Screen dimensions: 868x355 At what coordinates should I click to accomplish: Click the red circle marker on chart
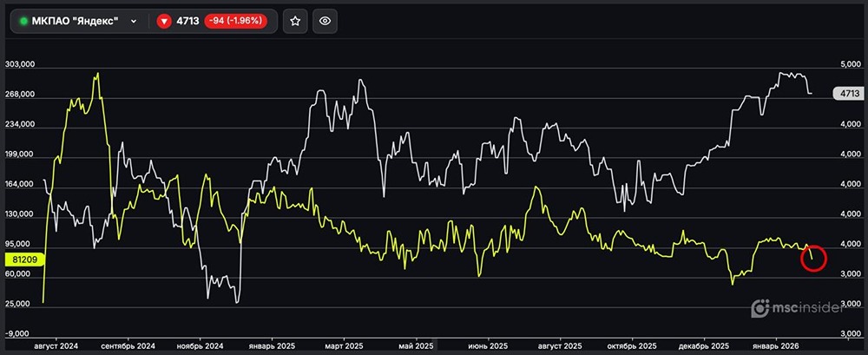[812, 258]
